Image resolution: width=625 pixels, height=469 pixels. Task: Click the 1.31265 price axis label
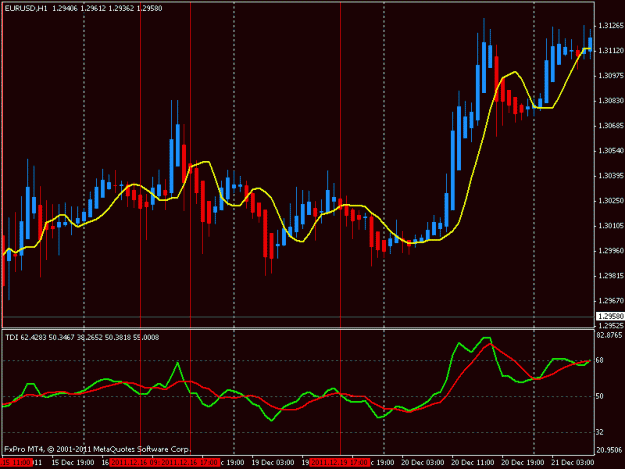[610, 26]
